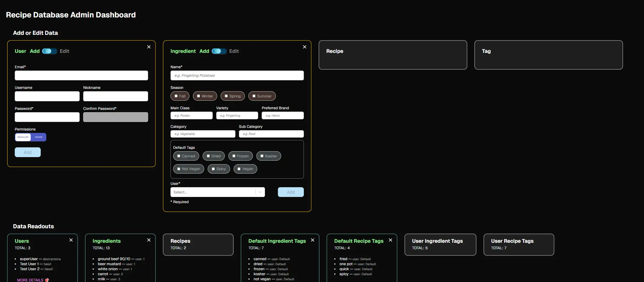This screenshot has height=282, width=644.
Task: Click the Username input field
Action: point(47,96)
